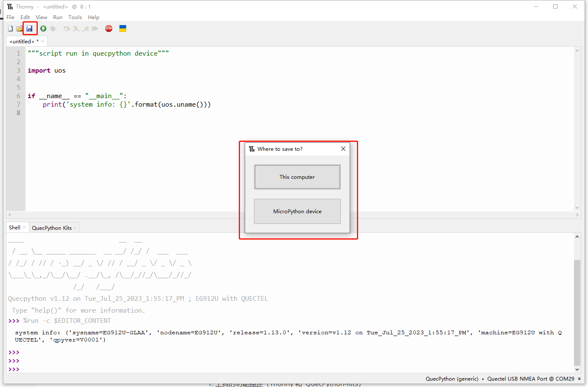Stop the backend with red STOP icon
This screenshot has width=588, height=387.
(109, 28)
